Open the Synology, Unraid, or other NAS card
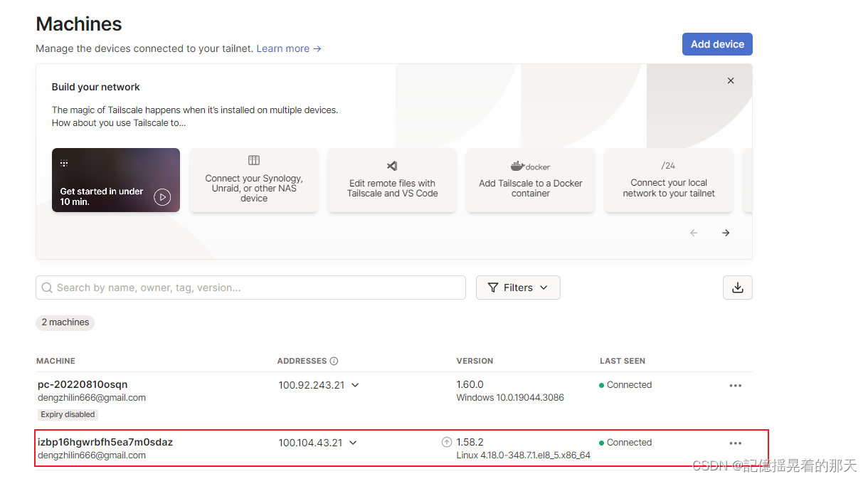 tap(254, 180)
